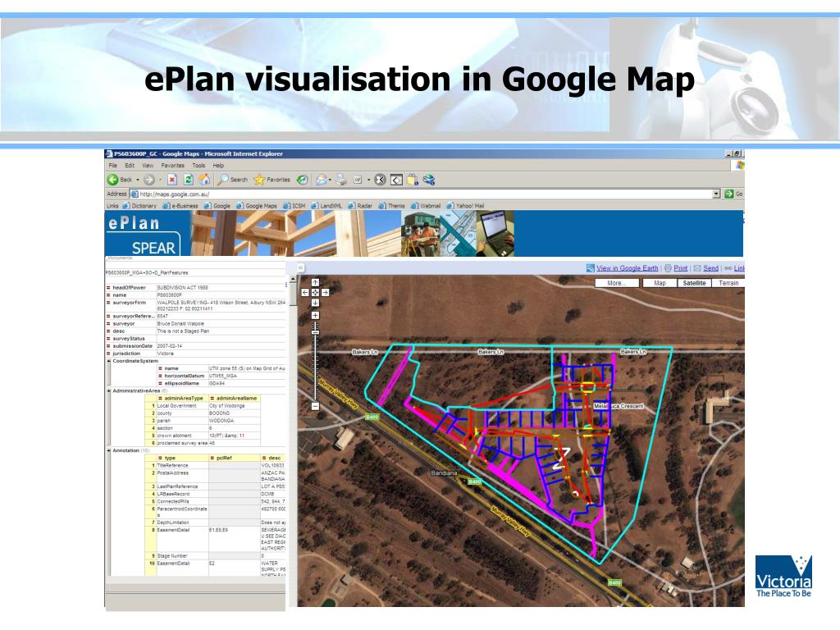This screenshot has height=630, width=840.
Task: Switch map to Satellite view
Action: tap(694, 283)
